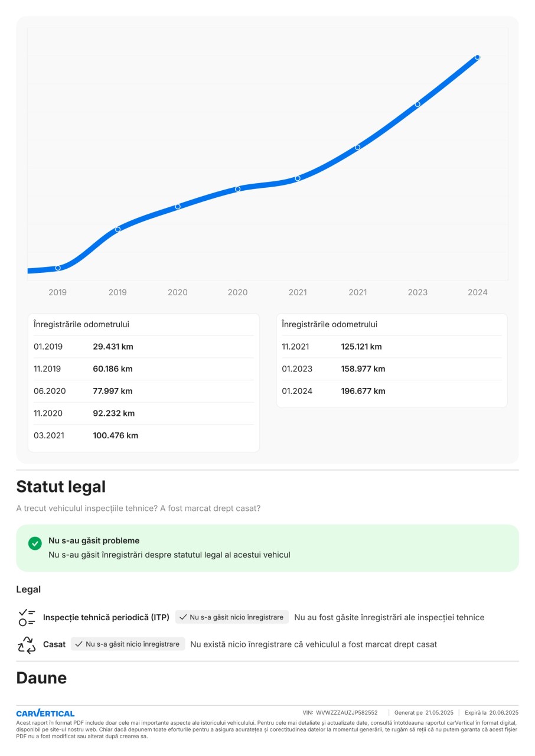This screenshot has height=756, width=535.
Task: Select the 29.431 km odometer value
Action: (x=113, y=347)
